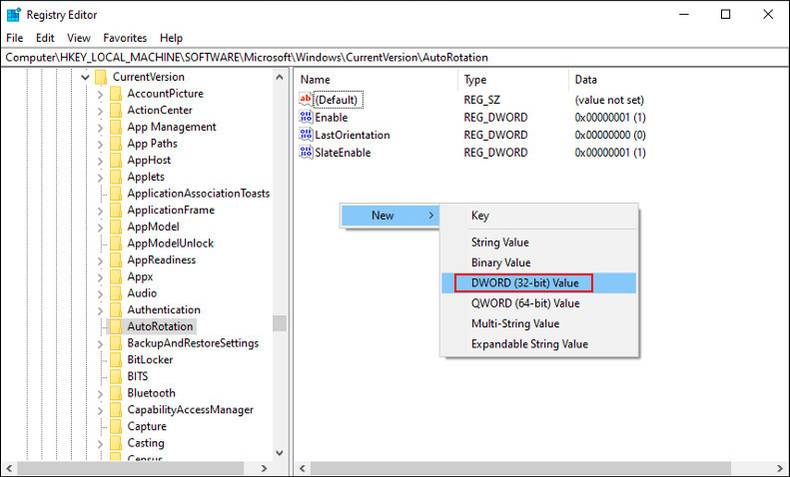Click the Audio folder icon

click(x=116, y=293)
